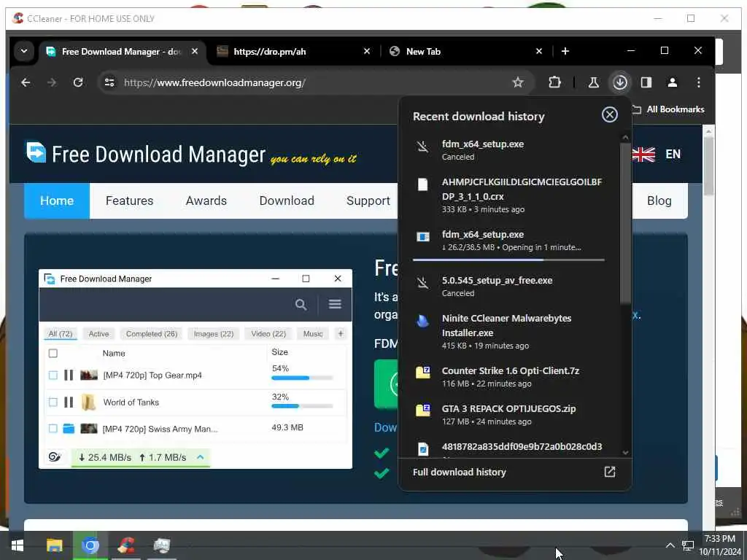Click the fdm_x64_setup.exe download progress bar
This screenshot has width=747, height=560.
coord(508,260)
